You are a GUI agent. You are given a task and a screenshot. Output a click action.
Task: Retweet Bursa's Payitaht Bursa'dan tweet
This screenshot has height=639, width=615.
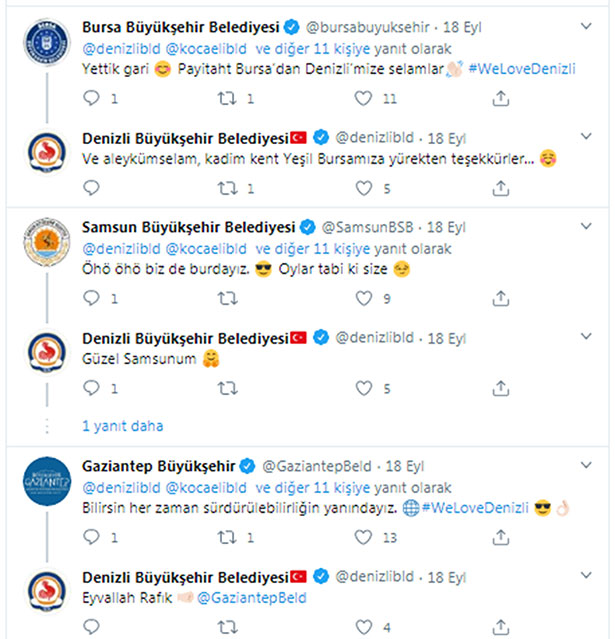pyautogui.click(x=227, y=98)
